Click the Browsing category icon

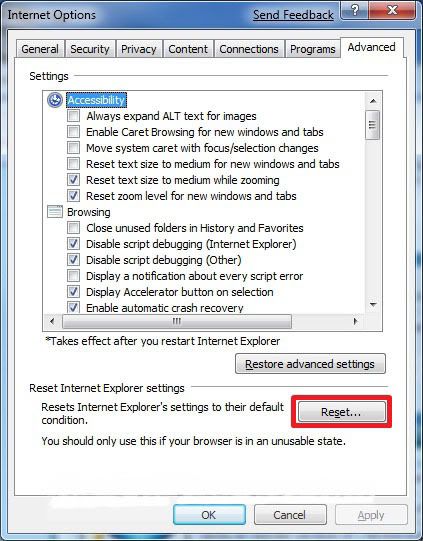coord(55,212)
